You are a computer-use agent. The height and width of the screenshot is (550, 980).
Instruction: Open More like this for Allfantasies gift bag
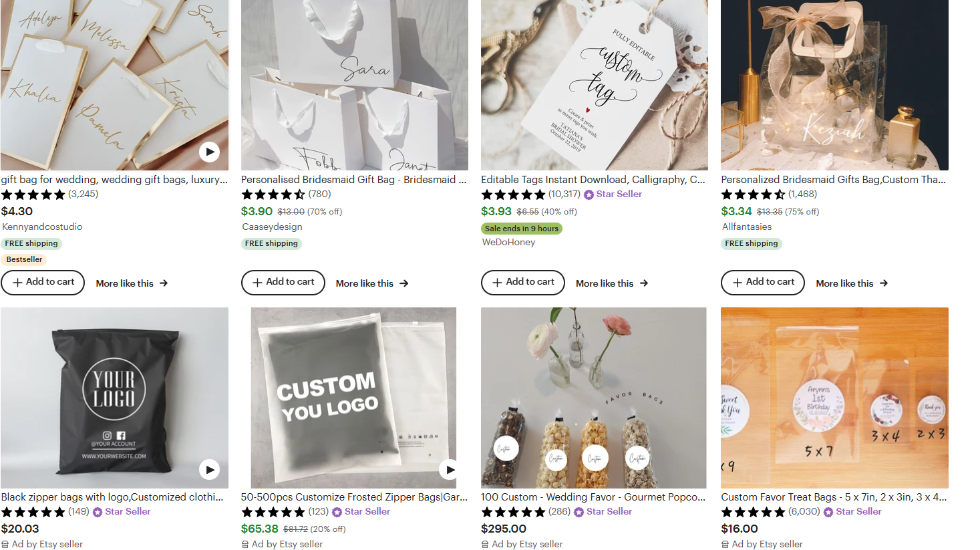pos(852,283)
